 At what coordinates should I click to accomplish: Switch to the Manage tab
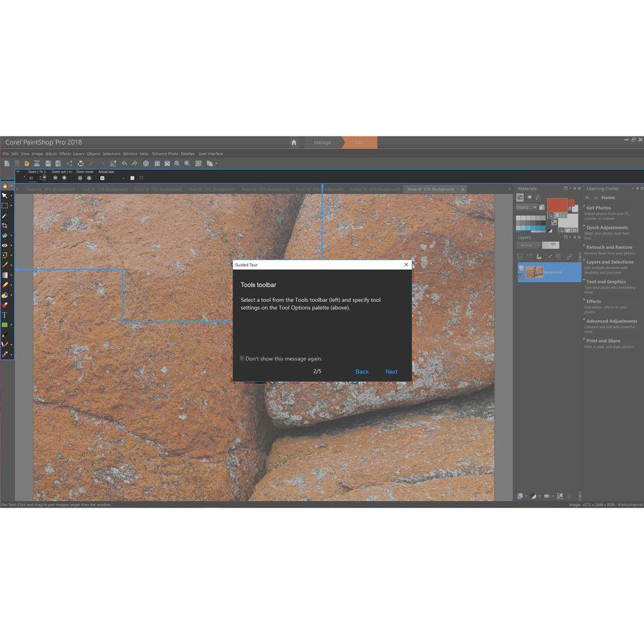[322, 142]
